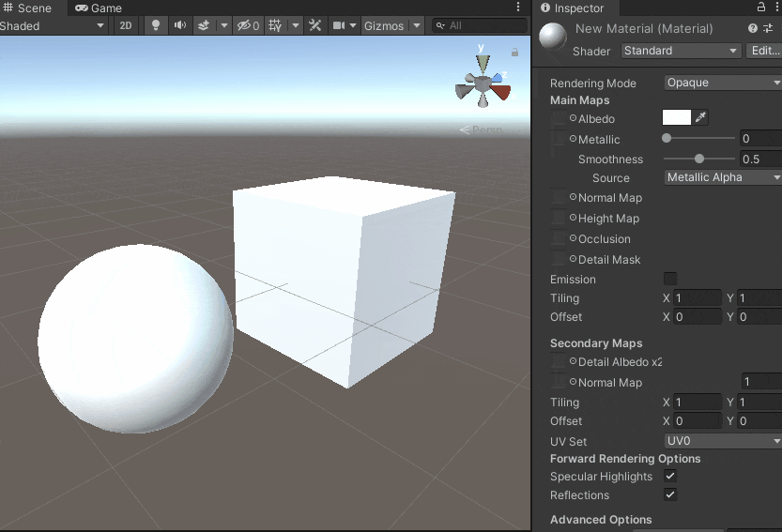782x532 pixels.
Task: Select Albedo texture picker circle
Action: 573,118
